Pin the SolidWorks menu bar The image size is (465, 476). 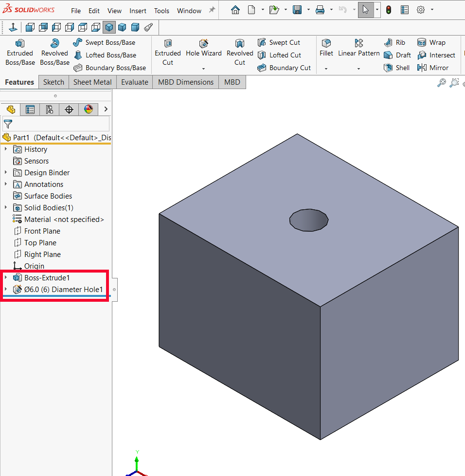click(212, 10)
